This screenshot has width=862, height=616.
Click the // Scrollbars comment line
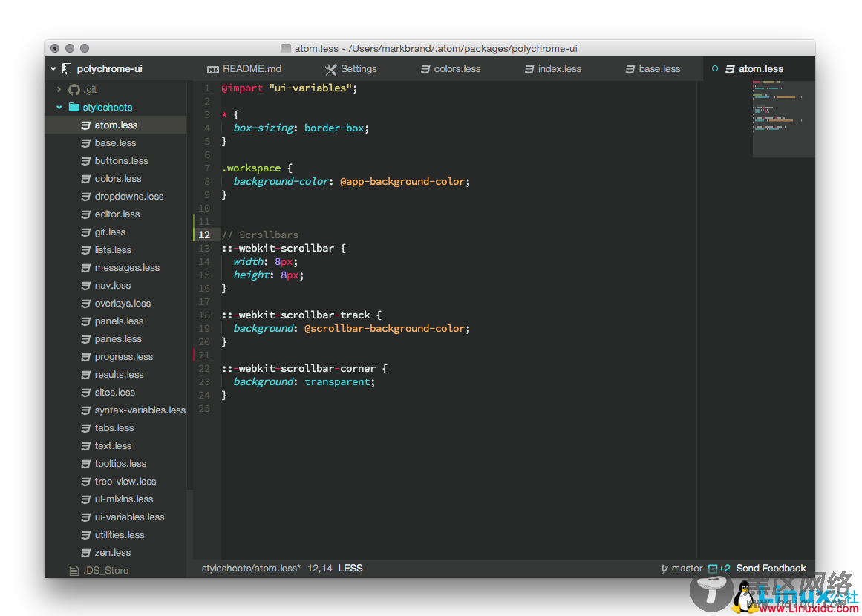point(260,235)
